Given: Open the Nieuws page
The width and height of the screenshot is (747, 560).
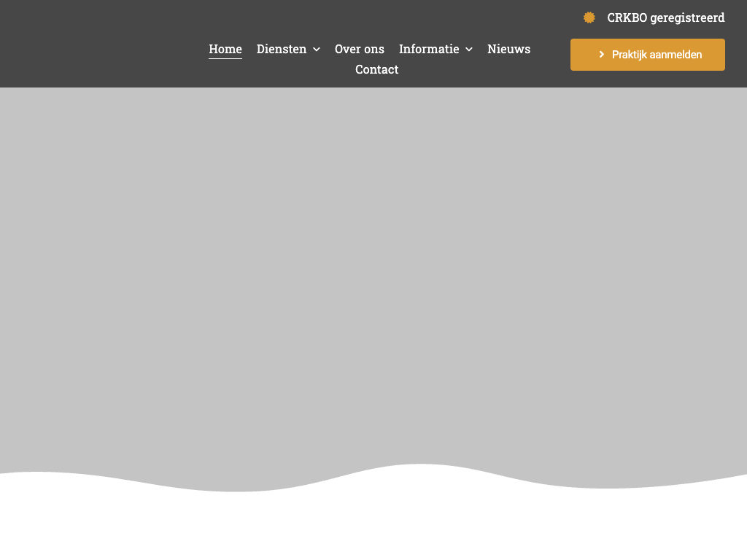Looking at the screenshot, I should coord(508,49).
